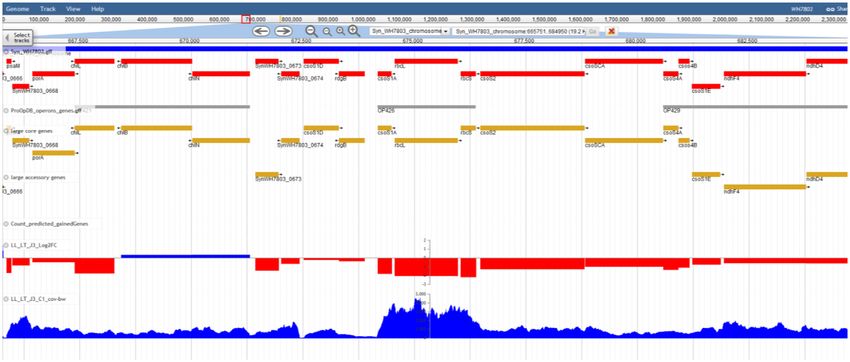Select gold ndhF4 in large accessory genes
850x362 pixels.
765,187
